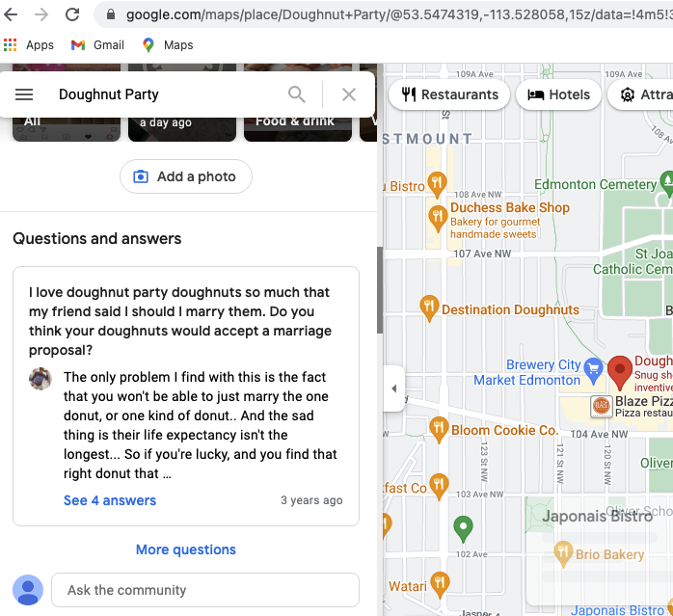Filter map by Hotels chip

[559, 94]
